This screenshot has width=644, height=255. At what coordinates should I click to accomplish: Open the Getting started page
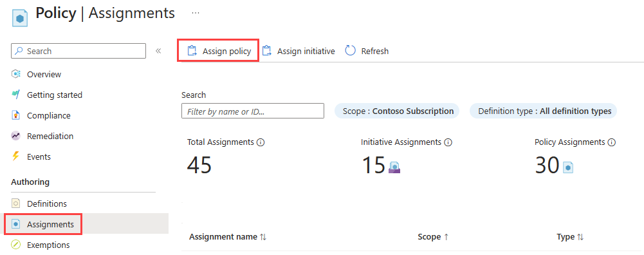[84, 95]
